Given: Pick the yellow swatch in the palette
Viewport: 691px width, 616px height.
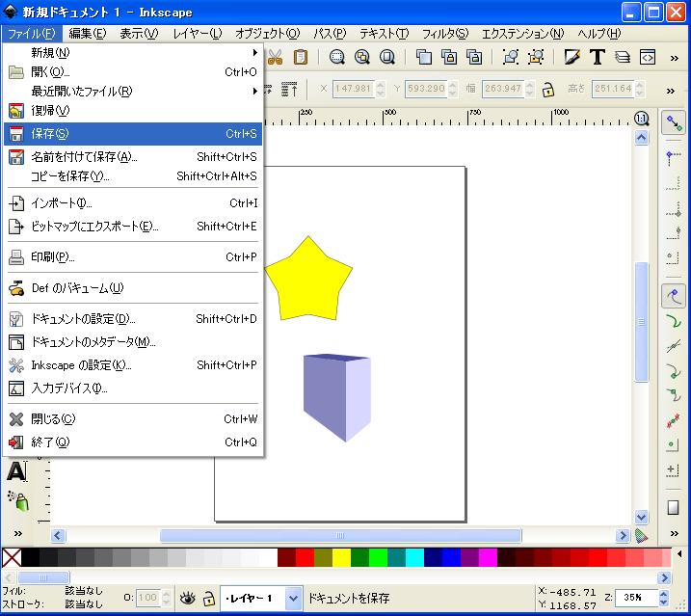Looking at the screenshot, I should pos(341,557).
